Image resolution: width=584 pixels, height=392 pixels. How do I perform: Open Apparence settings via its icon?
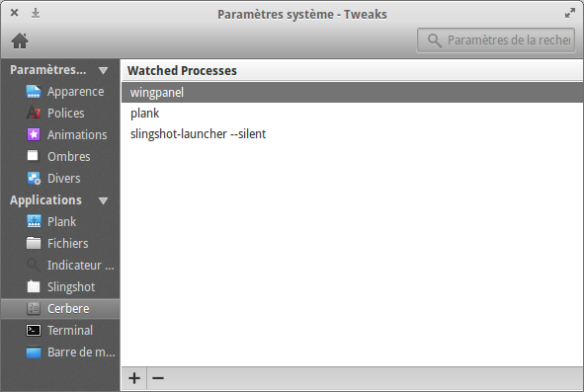pos(34,92)
